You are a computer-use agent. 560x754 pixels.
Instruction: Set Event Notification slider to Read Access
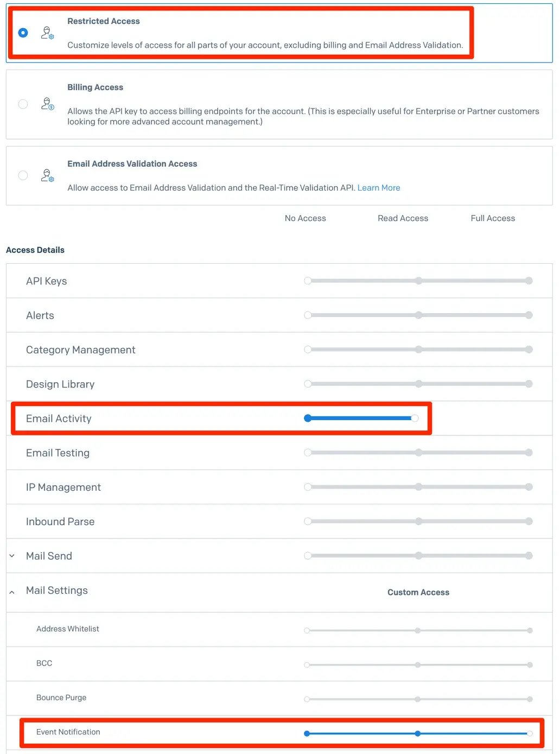[417, 733]
